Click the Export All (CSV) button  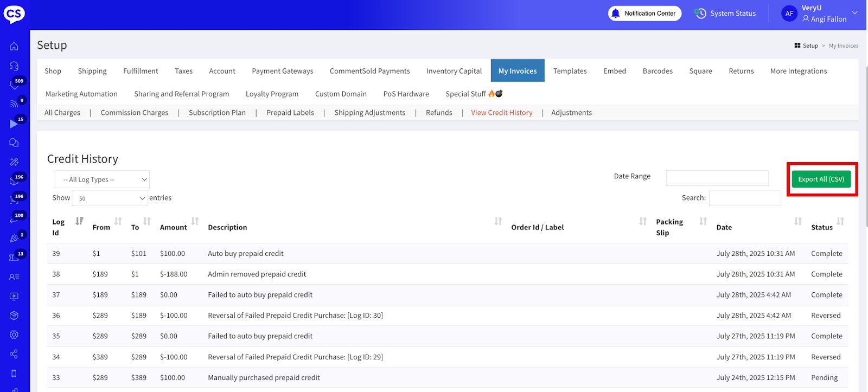coord(821,179)
